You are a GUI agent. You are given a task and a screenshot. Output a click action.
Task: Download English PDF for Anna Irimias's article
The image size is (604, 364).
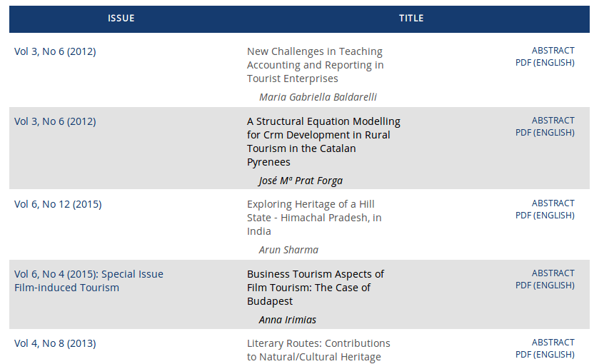click(545, 285)
